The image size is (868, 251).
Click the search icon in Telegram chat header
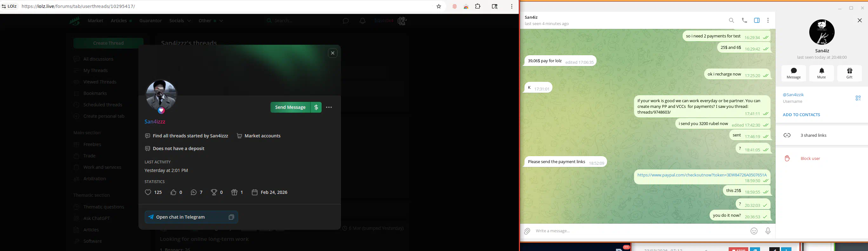[x=731, y=21]
